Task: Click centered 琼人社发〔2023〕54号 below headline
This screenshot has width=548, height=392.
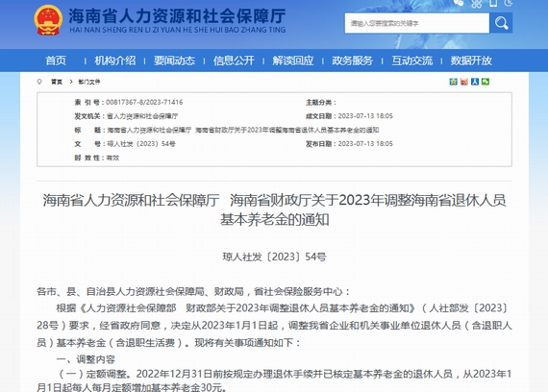Action: [x=274, y=257]
